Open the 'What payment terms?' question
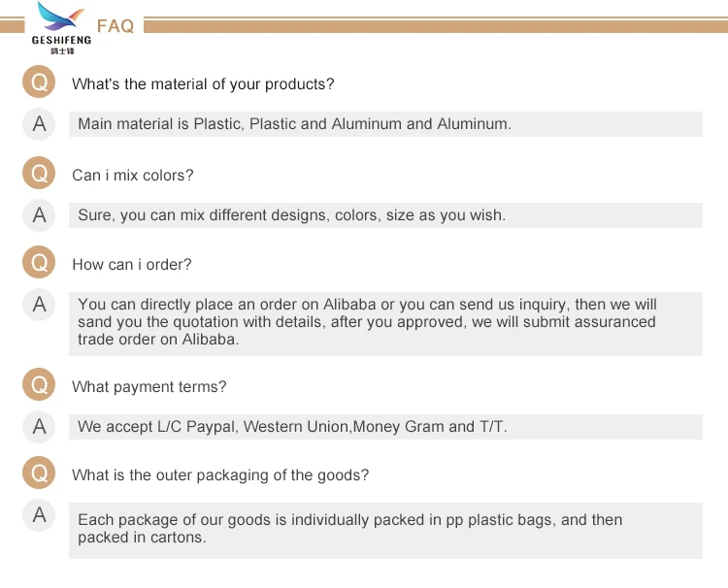The height and width of the screenshot is (588, 728). [x=149, y=387]
